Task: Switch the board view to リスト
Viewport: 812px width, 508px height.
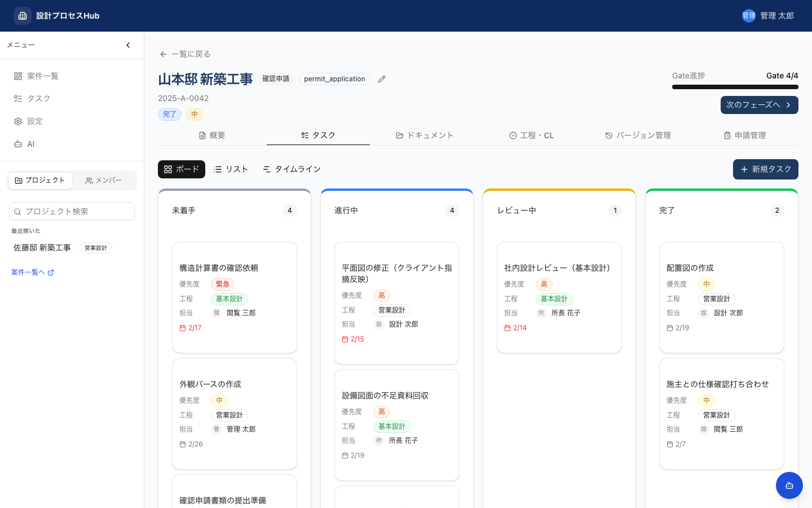Action: click(231, 169)
